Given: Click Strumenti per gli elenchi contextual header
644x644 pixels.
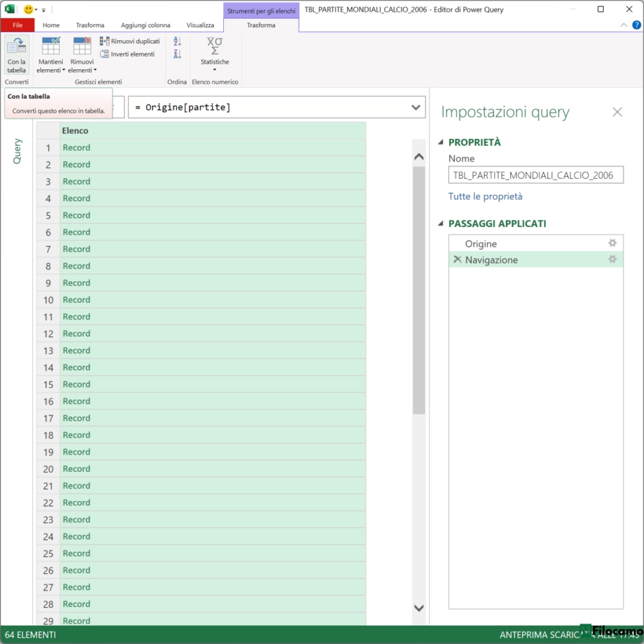Looking at the screenshot, I should (261, 11).
